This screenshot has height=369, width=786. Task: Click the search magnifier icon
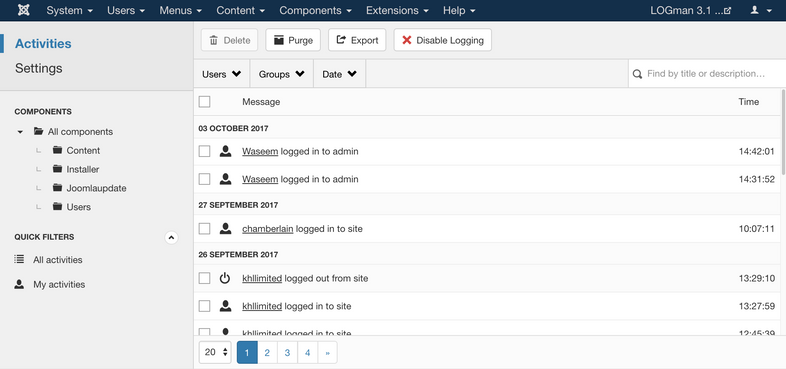click(637, 74)
